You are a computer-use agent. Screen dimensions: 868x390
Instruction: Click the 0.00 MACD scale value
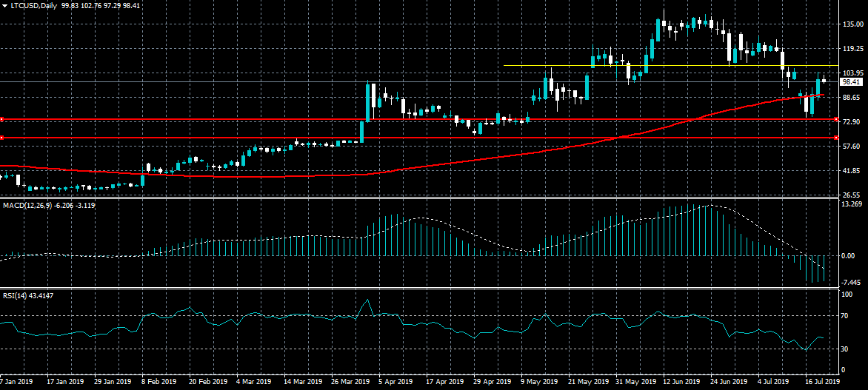(x=848, y=256)
